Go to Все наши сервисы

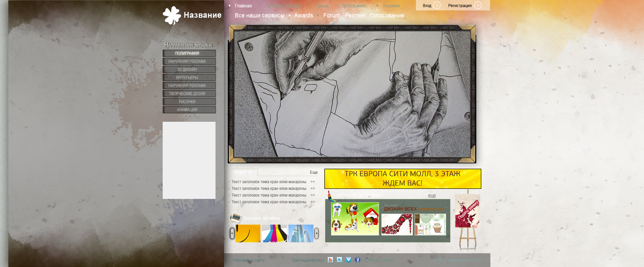(x=260, y=15)
